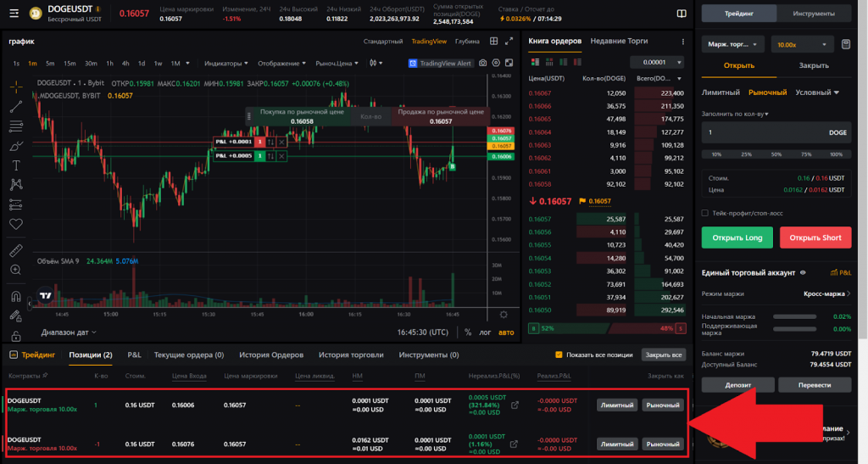Open the Текущие ордера (0) tab
The width and height of the screenshot is (868, 464).
[189, 355]
